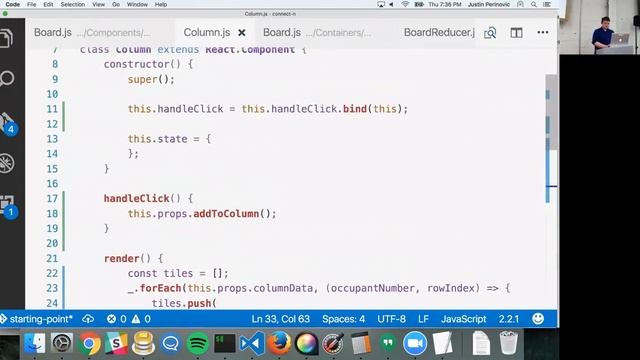Open Extensions view with 1 update badge
The width and height of the screenshot is (640, 360).
point(8,207)
